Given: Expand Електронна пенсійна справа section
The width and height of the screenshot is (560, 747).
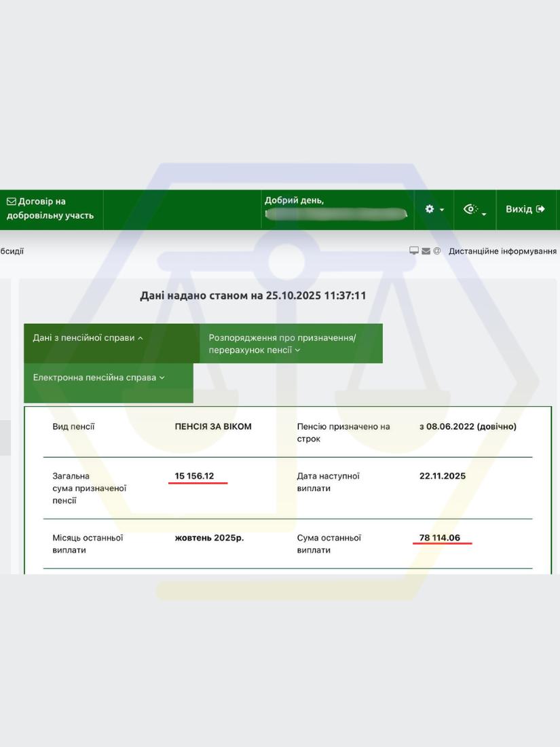Looking at the screenshot, I should pos(109,382).
